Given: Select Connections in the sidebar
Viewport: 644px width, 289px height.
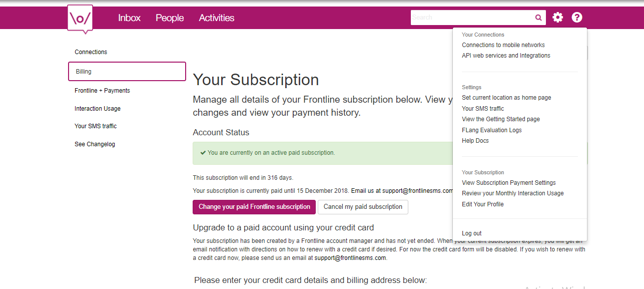Looking at the screenshot, I should (91, 52).
